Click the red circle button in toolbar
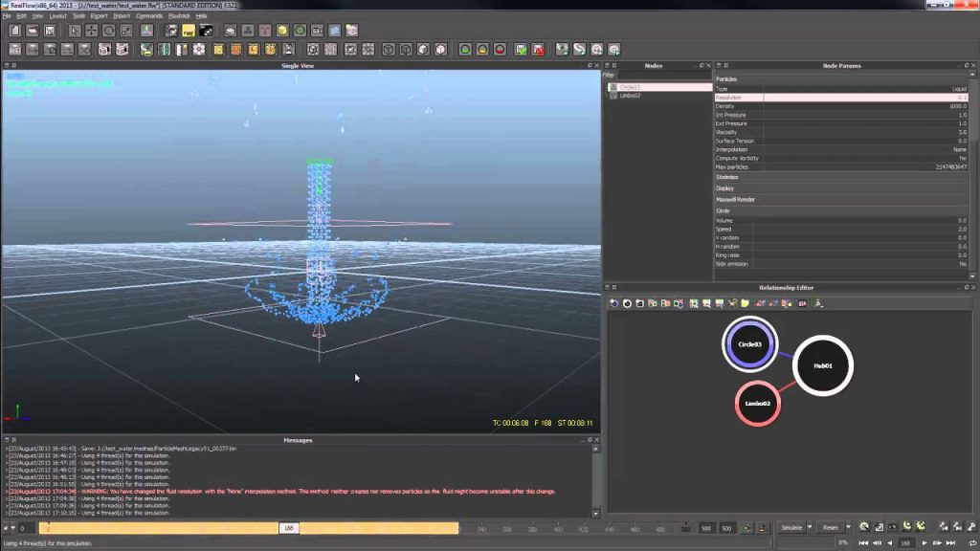 pos(500,50)
